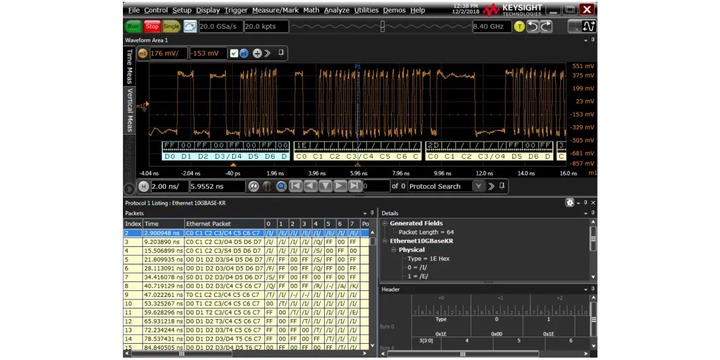
Task: Toggle the channel enable checkbox
Action: click(234, 54)
